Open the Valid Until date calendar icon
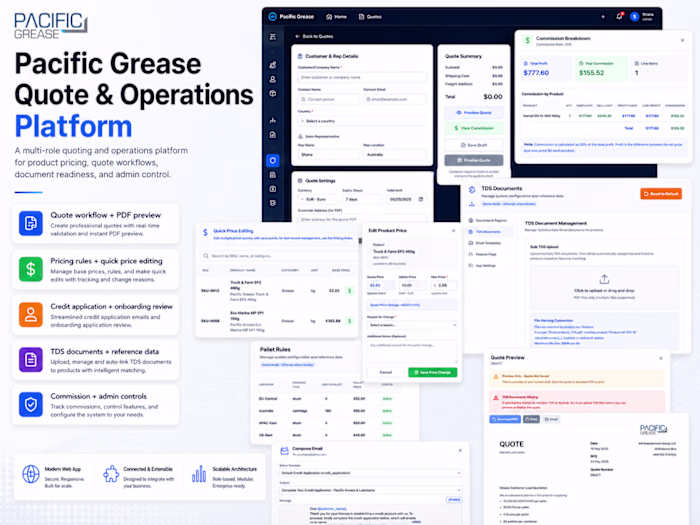This screenshot has height=525, width=700. [x=421, y=199]
